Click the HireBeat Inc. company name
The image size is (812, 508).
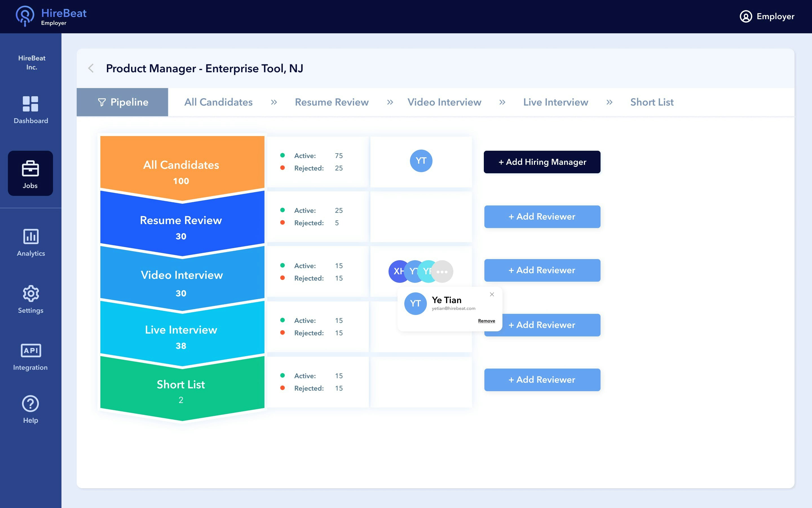32,62
